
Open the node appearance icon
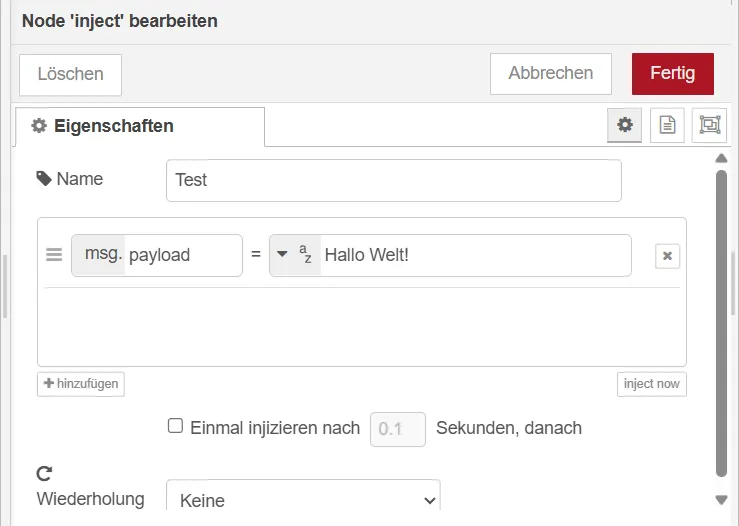pyautogui.click(x=709, y=125)
